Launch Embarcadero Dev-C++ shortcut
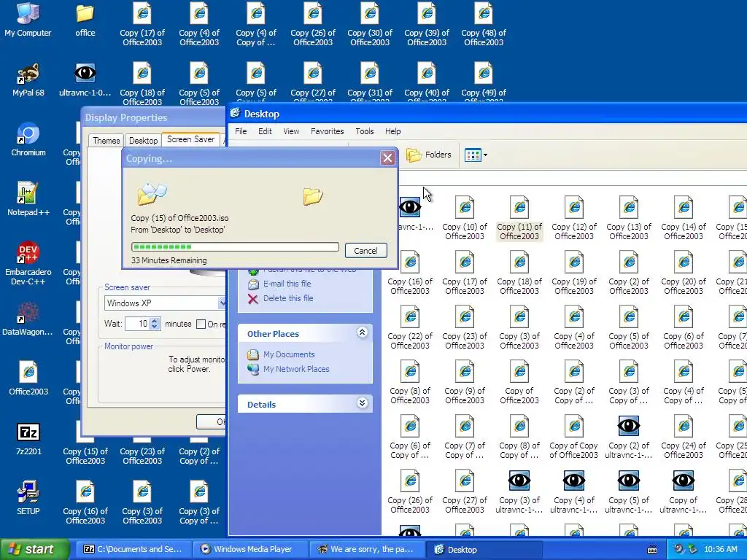The height and width of the screenshot is (560, 747). [x=28, y=262]
